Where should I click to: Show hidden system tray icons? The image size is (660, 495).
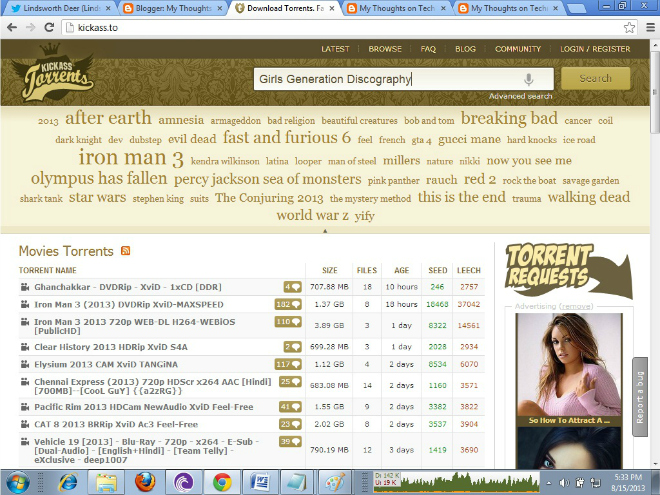(x=548, y=483)
